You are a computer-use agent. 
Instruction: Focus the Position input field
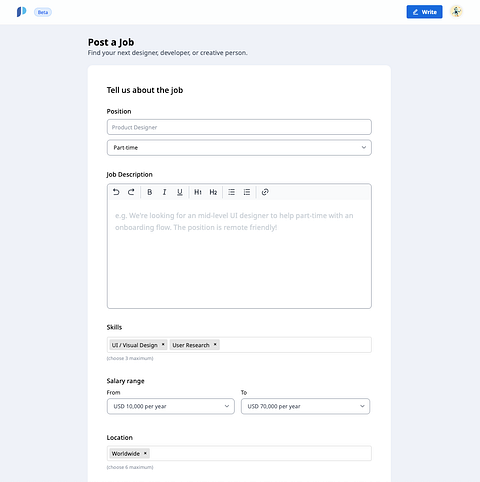pyautogui.click(x=239, y=127)
